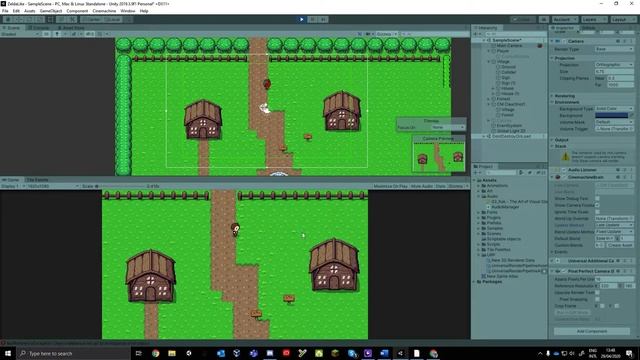This screenshot has width=640, height=360.
Task: Toggle the Center pivot mode button
Action: click(91, 19)
